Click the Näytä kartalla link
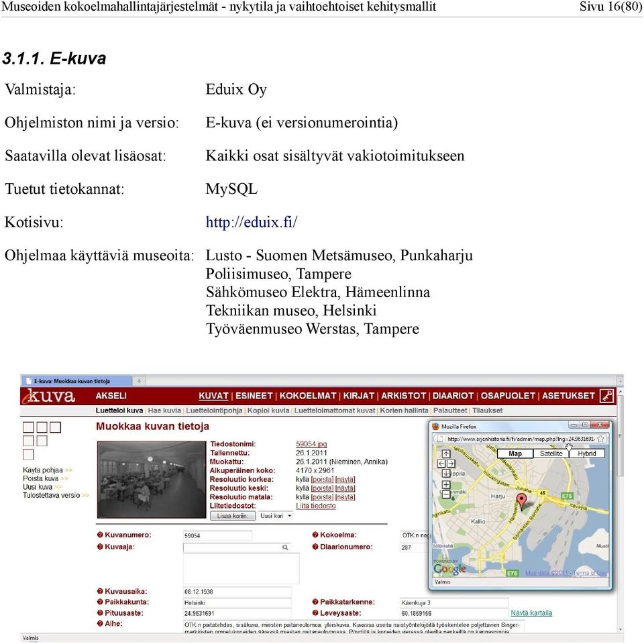The height and width of the screenshot is (644, 644). coord(531,613)
